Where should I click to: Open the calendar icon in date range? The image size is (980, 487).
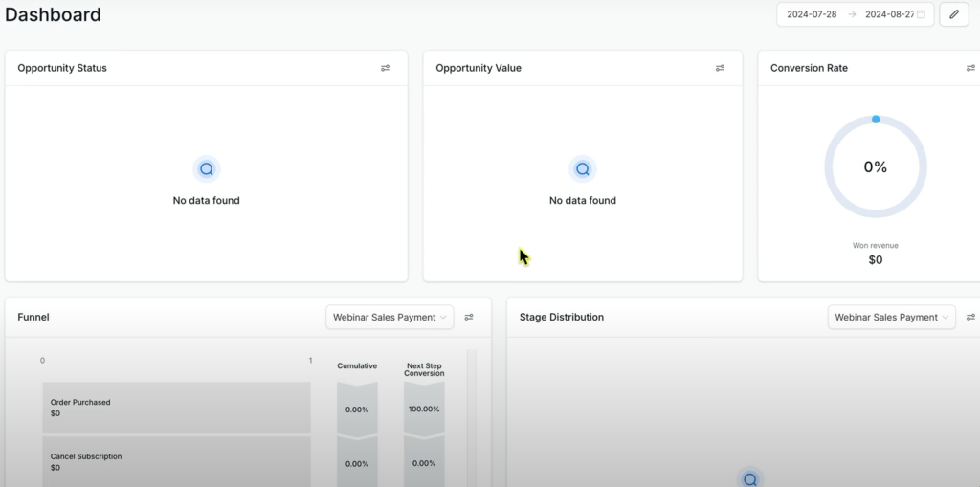[x=921, y=14]
